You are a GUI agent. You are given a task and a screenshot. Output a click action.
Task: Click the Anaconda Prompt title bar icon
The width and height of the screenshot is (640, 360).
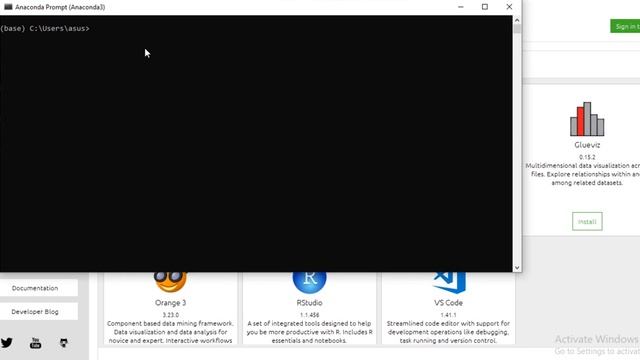point(8,7)
